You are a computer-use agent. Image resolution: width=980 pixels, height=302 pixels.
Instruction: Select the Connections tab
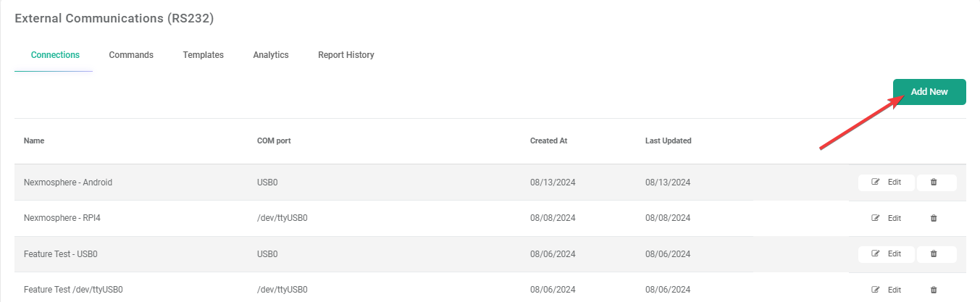click(x=55, y=55)
